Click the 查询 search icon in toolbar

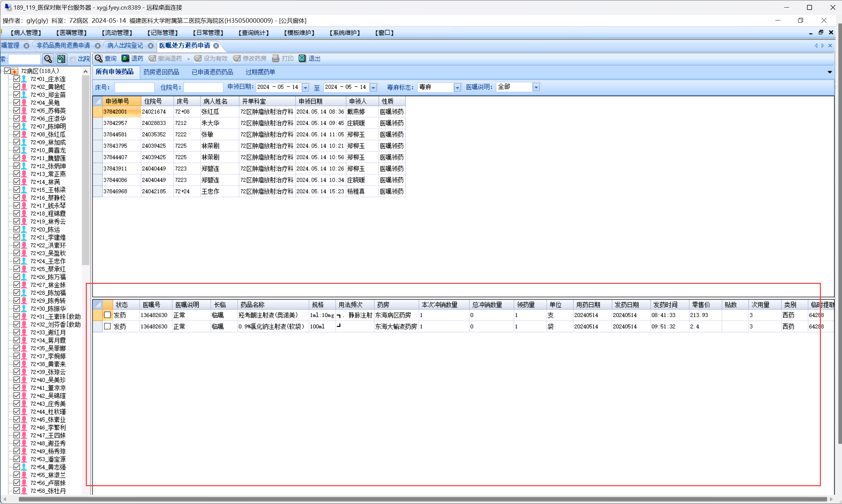point(98,58)
